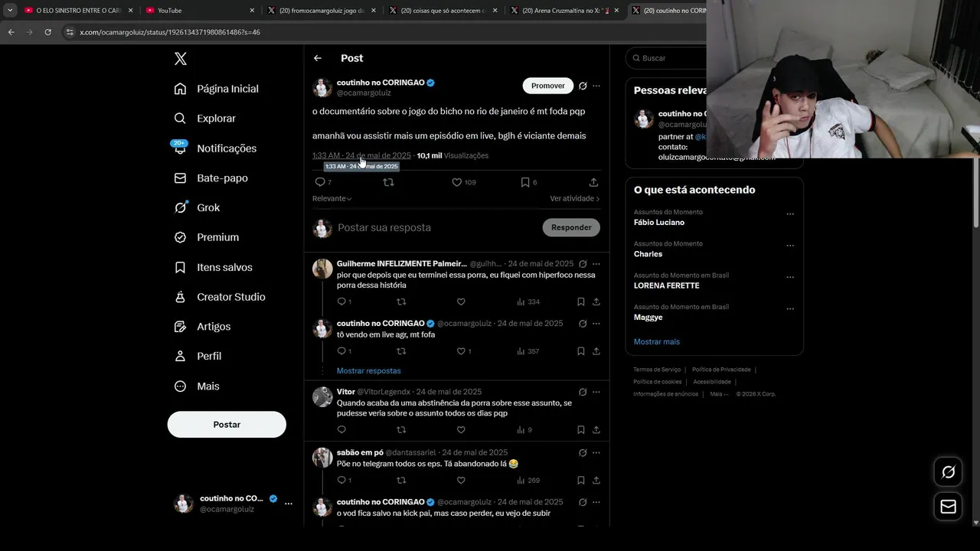Open the Relevante sort dropdown

click(x=332, y=198)
